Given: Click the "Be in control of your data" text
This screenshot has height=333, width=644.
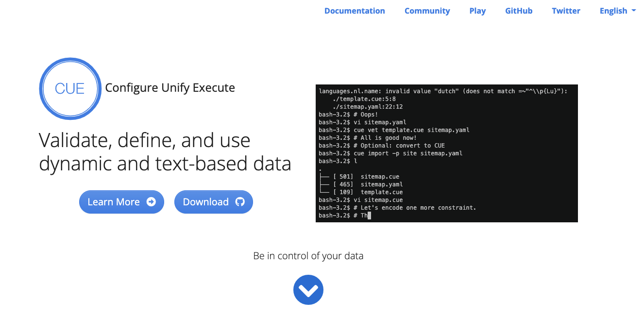Looking at the screenshot, I should (308, 256).
